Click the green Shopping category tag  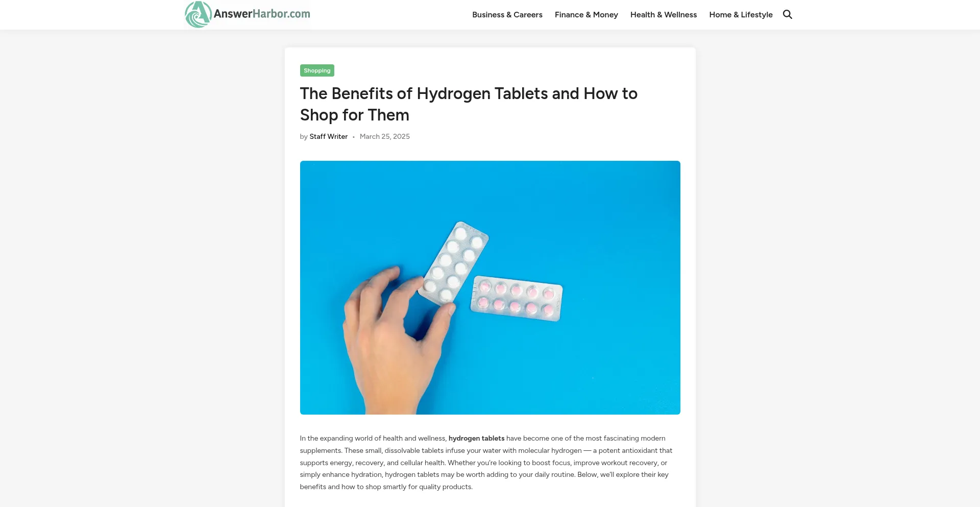coord(317,70)
